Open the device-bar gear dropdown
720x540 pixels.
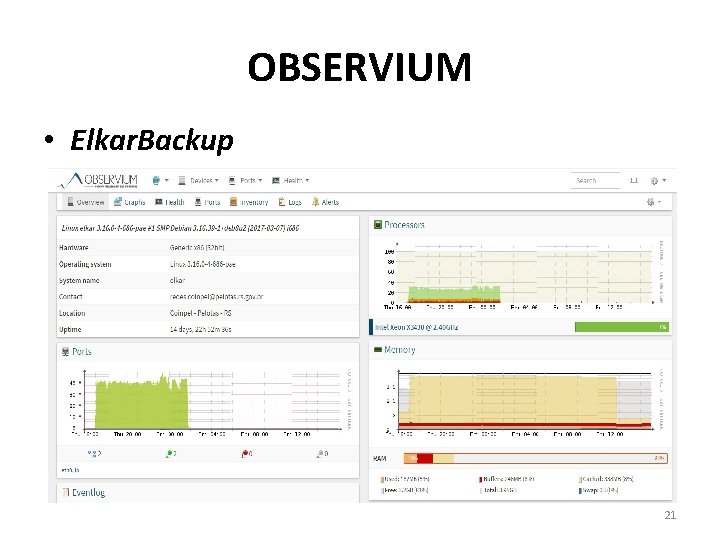pyautogui.click(x=654, y=202)
